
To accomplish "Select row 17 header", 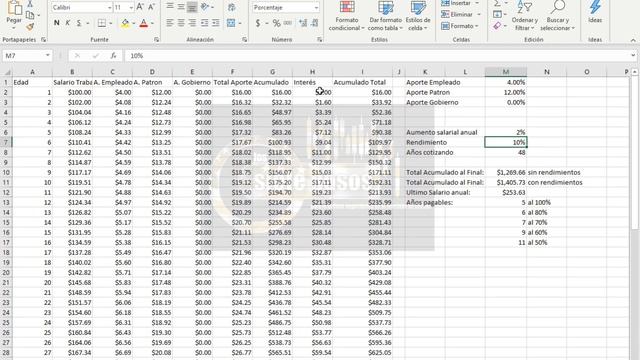I will [6, 242].
